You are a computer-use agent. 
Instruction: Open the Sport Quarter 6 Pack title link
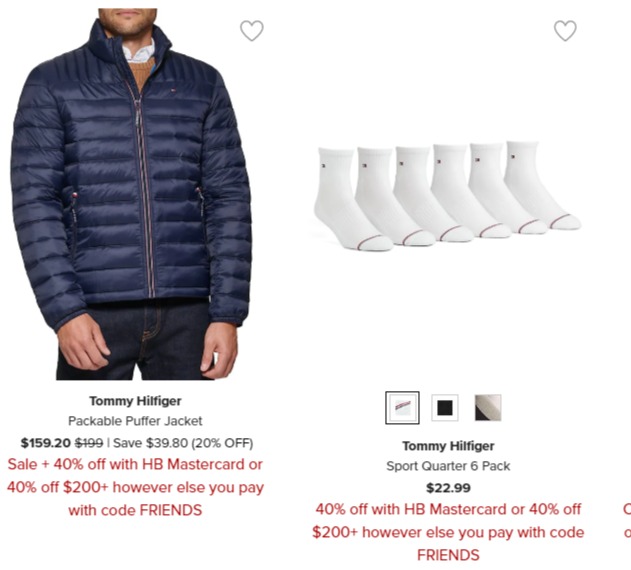448,466
